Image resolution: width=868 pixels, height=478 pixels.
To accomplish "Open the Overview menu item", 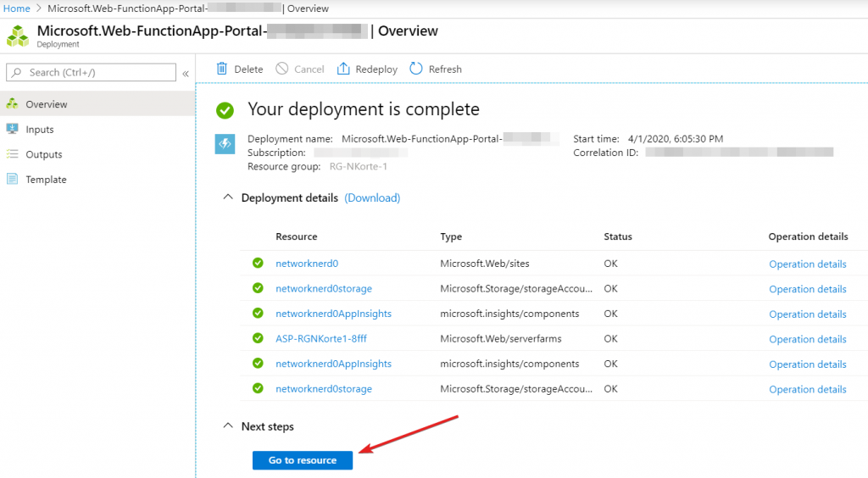I will point(97,104).
